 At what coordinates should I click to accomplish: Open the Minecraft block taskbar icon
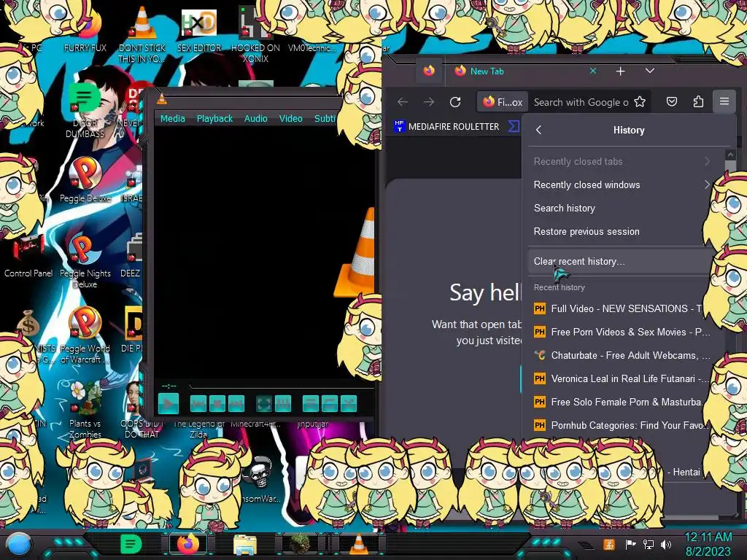300,544
